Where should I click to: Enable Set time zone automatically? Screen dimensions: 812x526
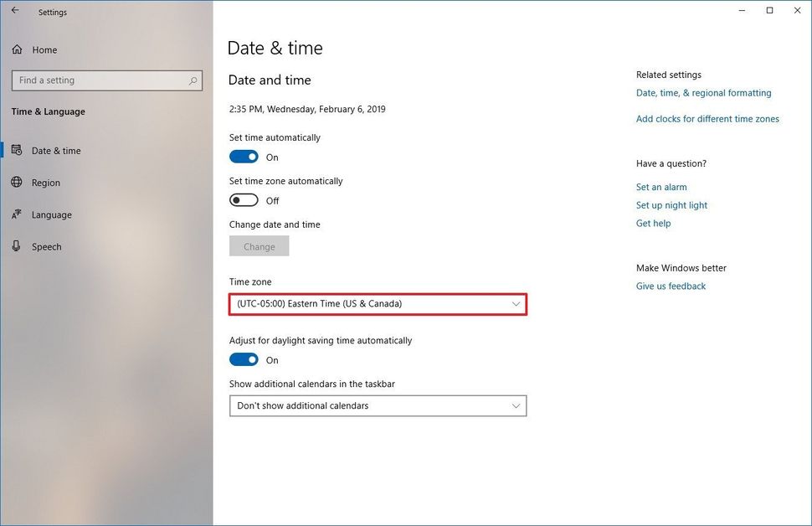coord(244,199)
